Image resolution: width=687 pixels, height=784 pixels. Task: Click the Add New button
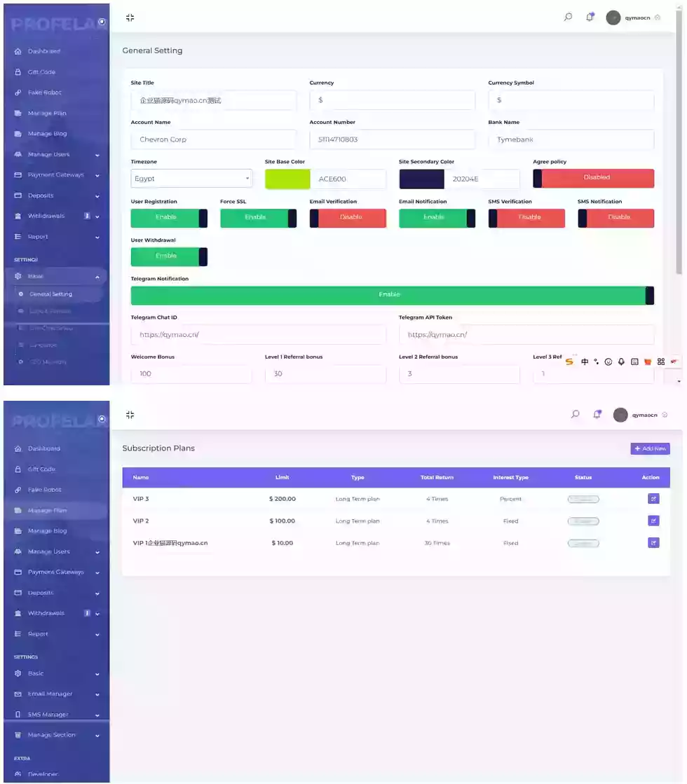tap(650, 448)
